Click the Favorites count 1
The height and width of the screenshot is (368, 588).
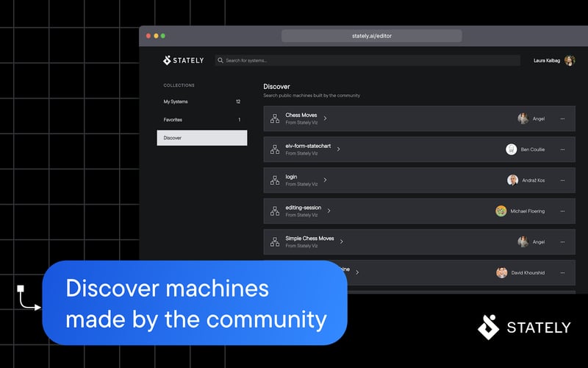240,119
